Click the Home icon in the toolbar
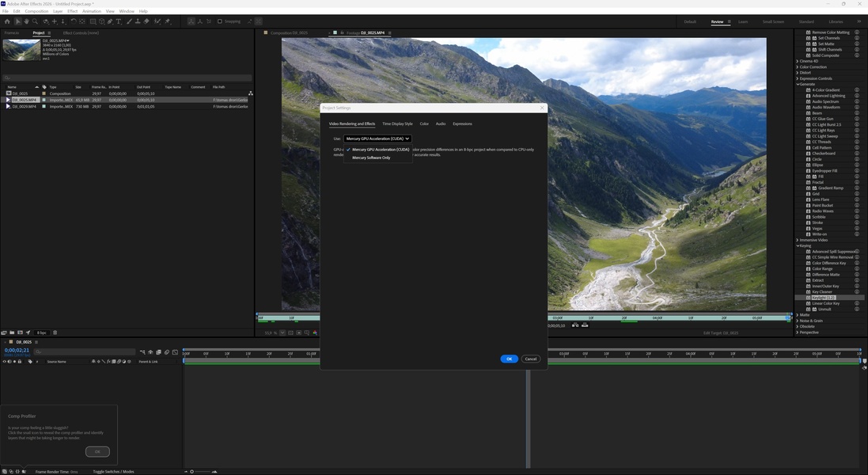The image size is (868, 475). [6, 21]
